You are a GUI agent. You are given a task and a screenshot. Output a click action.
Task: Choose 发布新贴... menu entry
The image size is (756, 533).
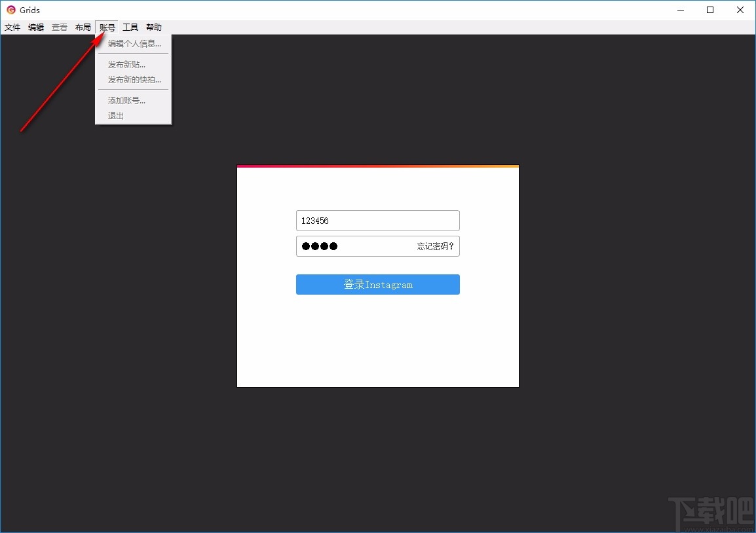134,65
